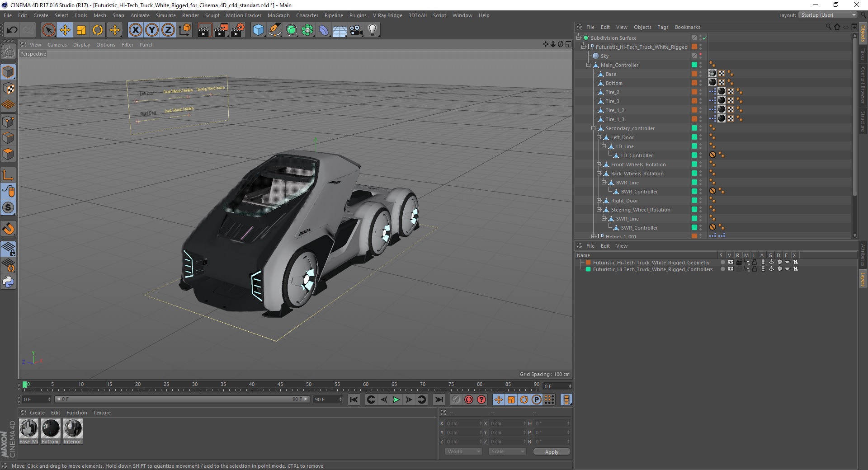This screenshot has width=868, height=470.
Task: Open viewport Cameras menu
Action: [57, 45]
